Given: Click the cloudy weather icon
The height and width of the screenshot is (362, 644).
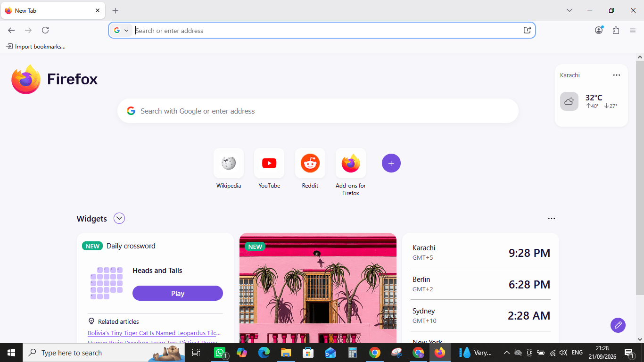Looking at the screenshot, I should coord(569,101).
